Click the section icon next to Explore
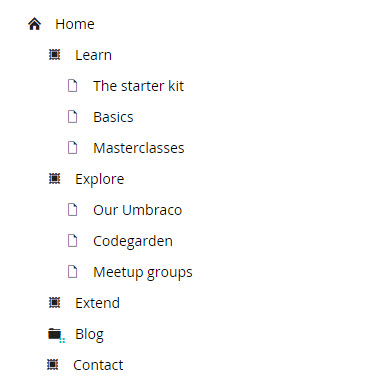The height and width of the screenshot is (392, 387). coord(54,179)
